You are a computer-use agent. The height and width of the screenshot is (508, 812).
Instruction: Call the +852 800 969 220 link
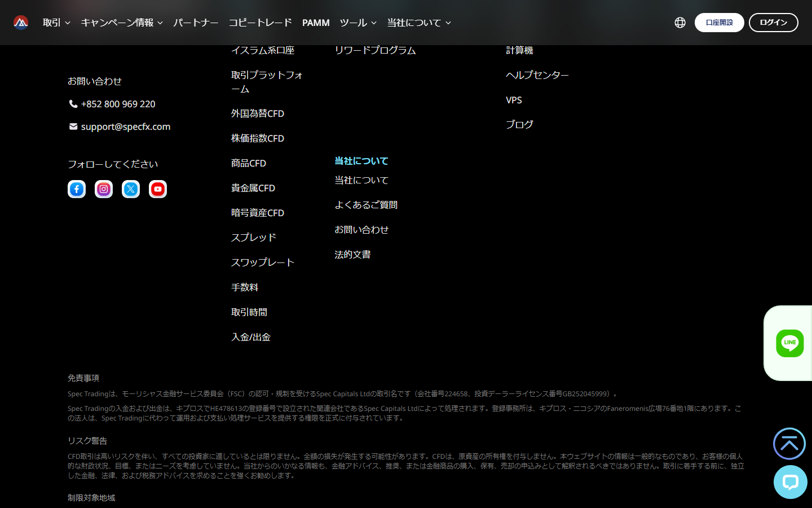point(118,104)
